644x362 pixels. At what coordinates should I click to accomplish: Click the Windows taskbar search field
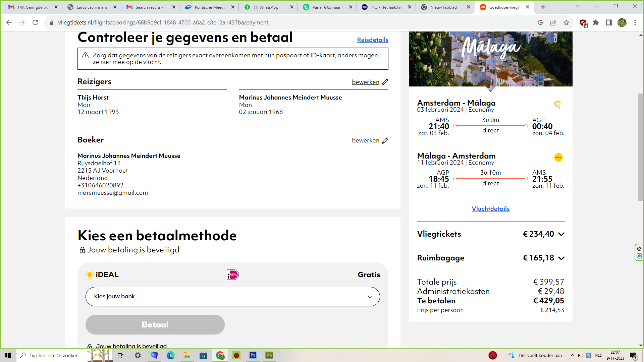(x=54, y=355)
